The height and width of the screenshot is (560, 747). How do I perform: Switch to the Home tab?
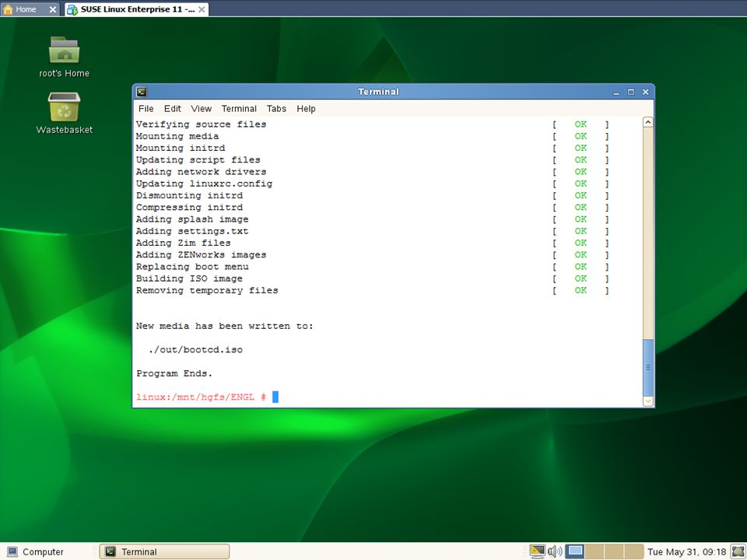pyautogui.click(x=30, y=9)
